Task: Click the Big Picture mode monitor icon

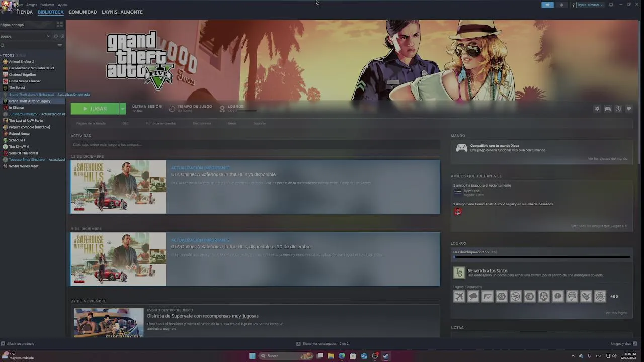Action: point(611,5)
